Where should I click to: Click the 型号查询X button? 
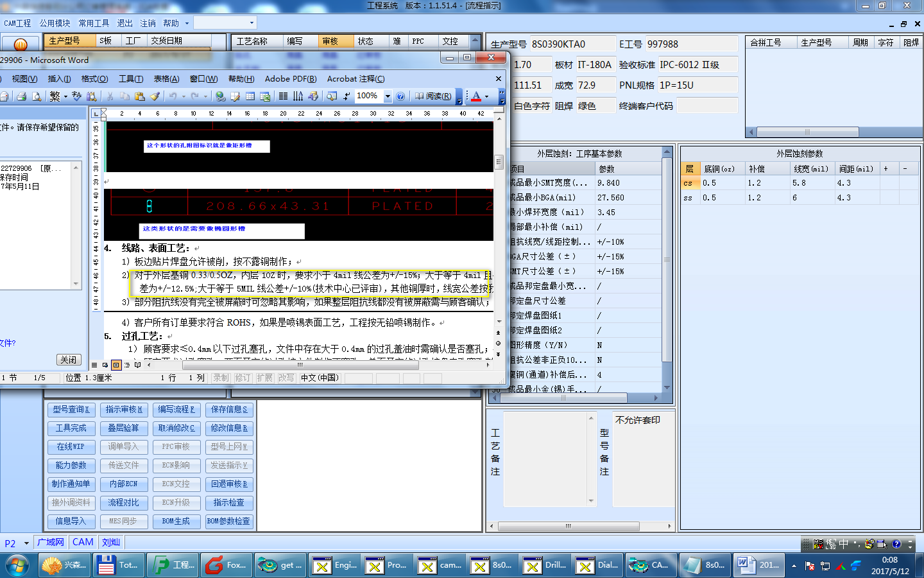pos(71,410)
